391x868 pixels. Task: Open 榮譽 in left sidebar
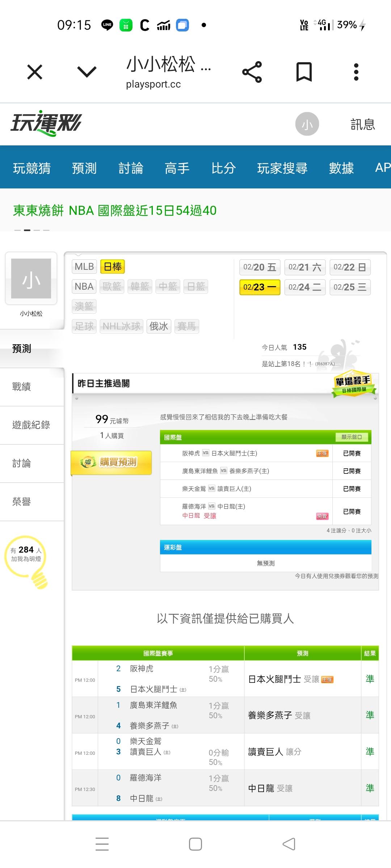pos(32,502)
